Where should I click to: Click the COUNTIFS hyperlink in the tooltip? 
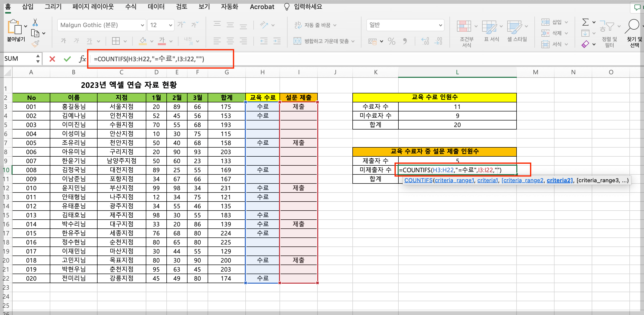pos(418,180)
